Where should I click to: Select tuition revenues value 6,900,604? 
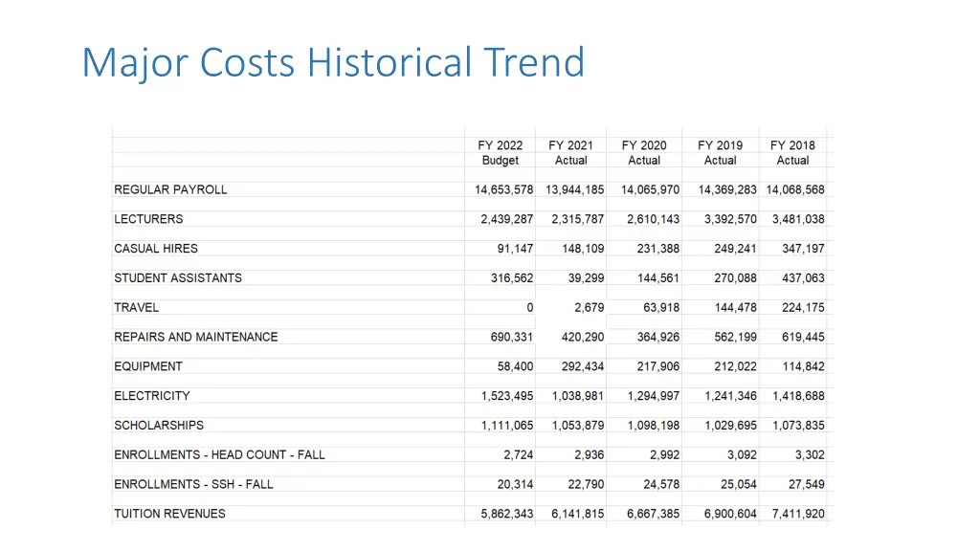[730, 514]
